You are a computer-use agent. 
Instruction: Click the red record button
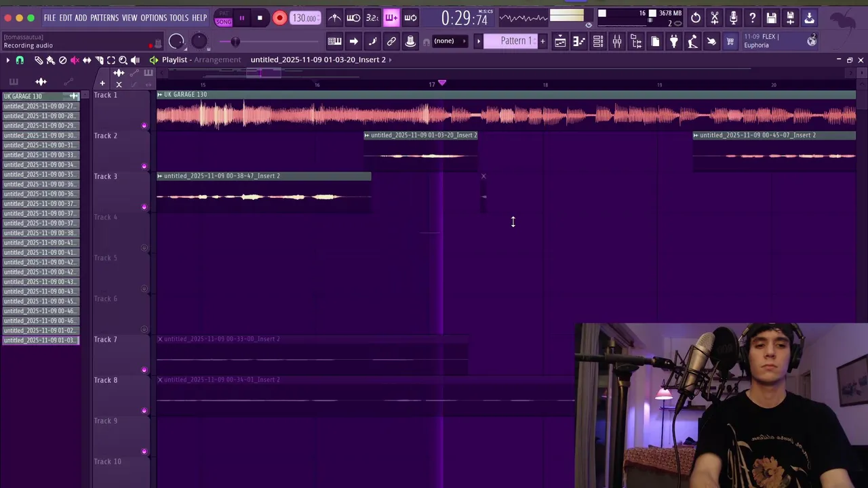[279, 18]
